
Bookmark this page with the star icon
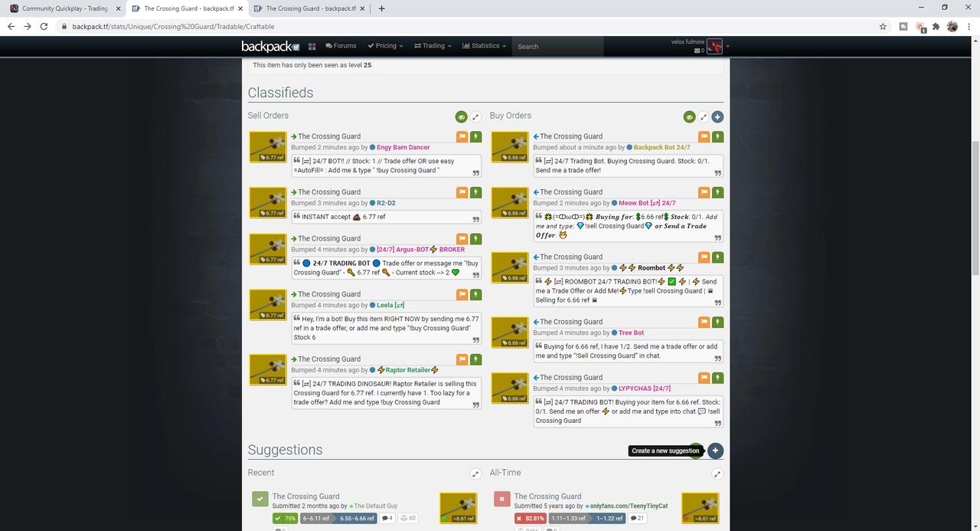(x=883, y=26)
